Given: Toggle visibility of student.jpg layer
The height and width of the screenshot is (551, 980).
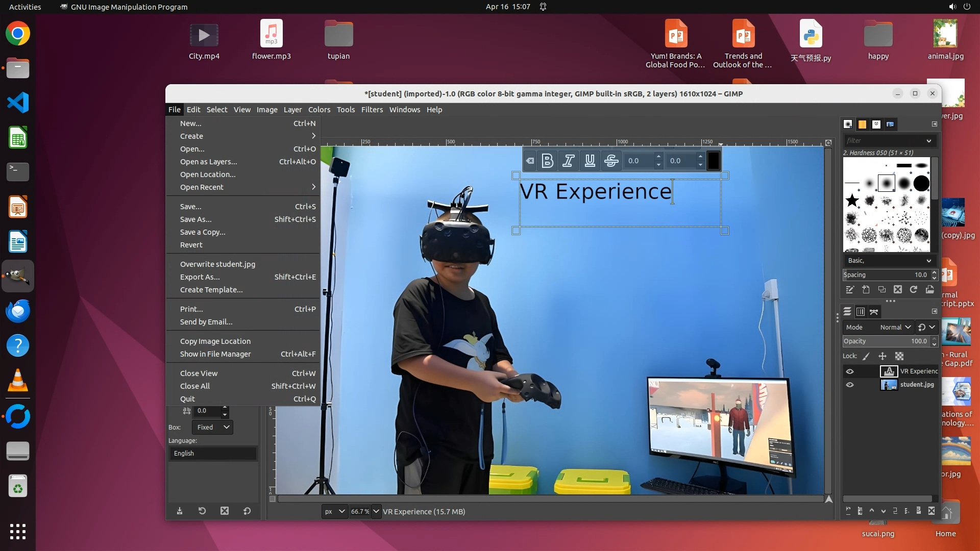Looking at the screenshot, I should pyautogui.click(x=850, y=385).
